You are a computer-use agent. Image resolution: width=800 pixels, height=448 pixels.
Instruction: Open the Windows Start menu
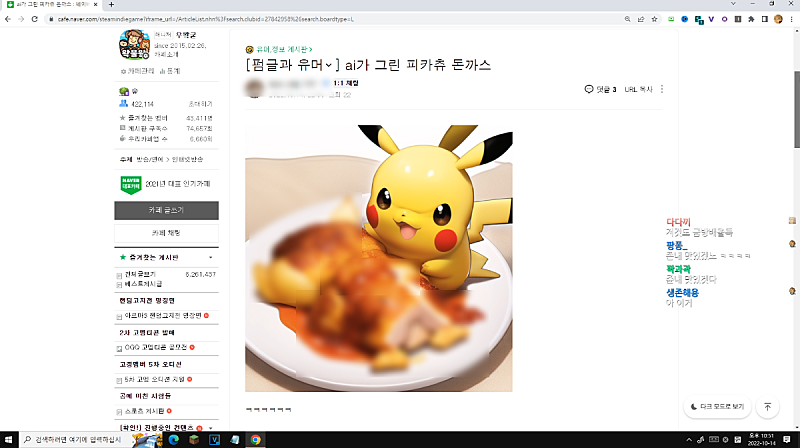(9, 439)
